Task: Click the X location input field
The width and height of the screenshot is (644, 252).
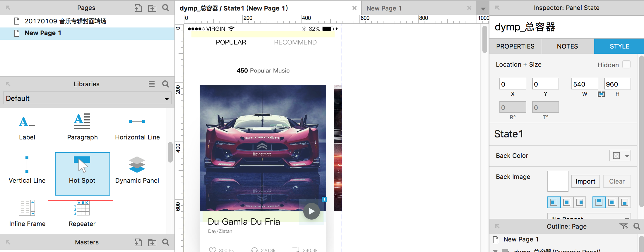Action: pyautogui.click(x=513, y=84)
